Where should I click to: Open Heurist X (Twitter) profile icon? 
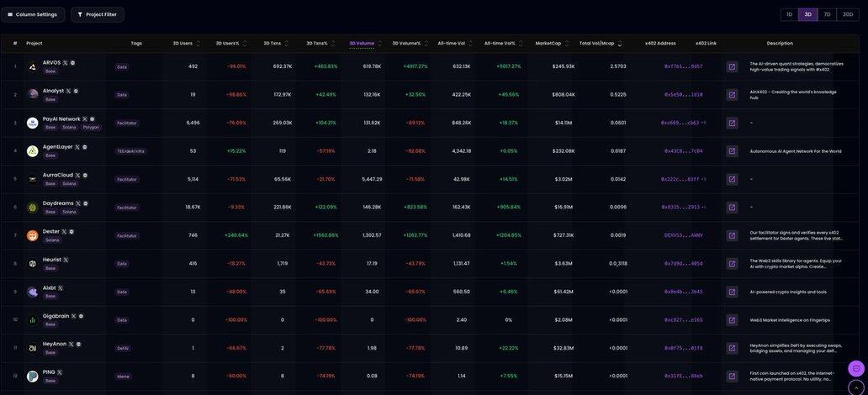(x=66, y=260)
